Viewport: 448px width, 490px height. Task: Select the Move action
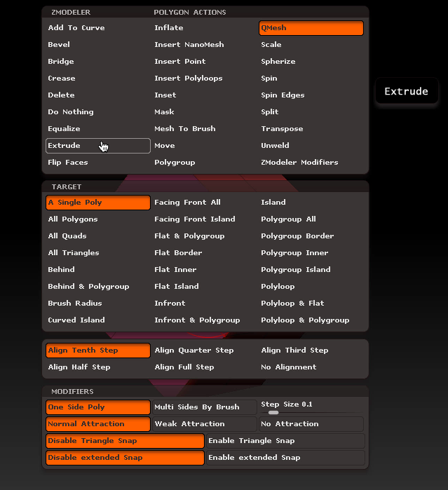pos(205,146)
